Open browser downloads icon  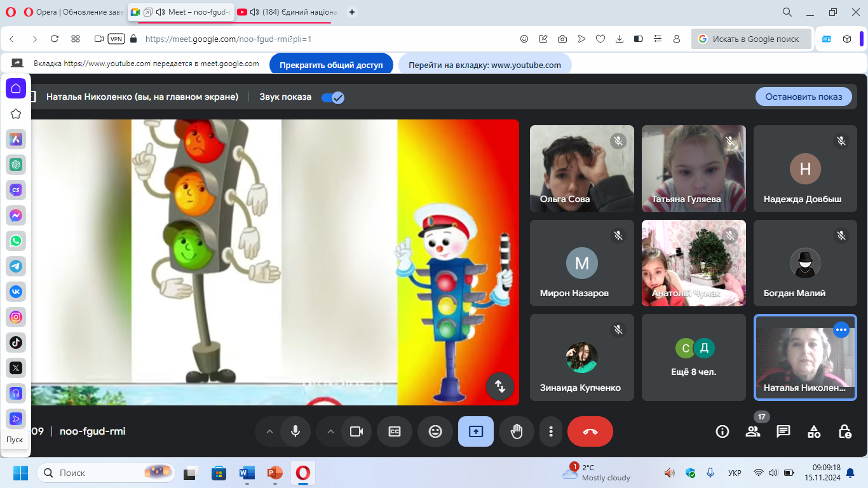[x=620, y=39]
